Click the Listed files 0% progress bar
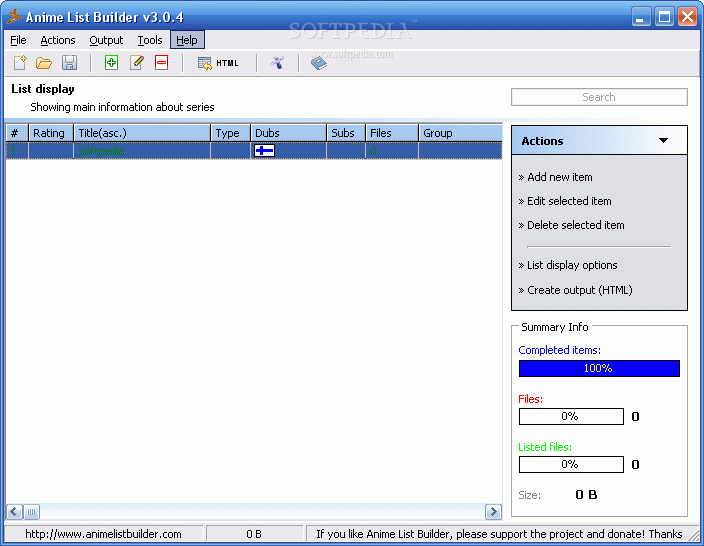704x546 pixels. point(571,464)
